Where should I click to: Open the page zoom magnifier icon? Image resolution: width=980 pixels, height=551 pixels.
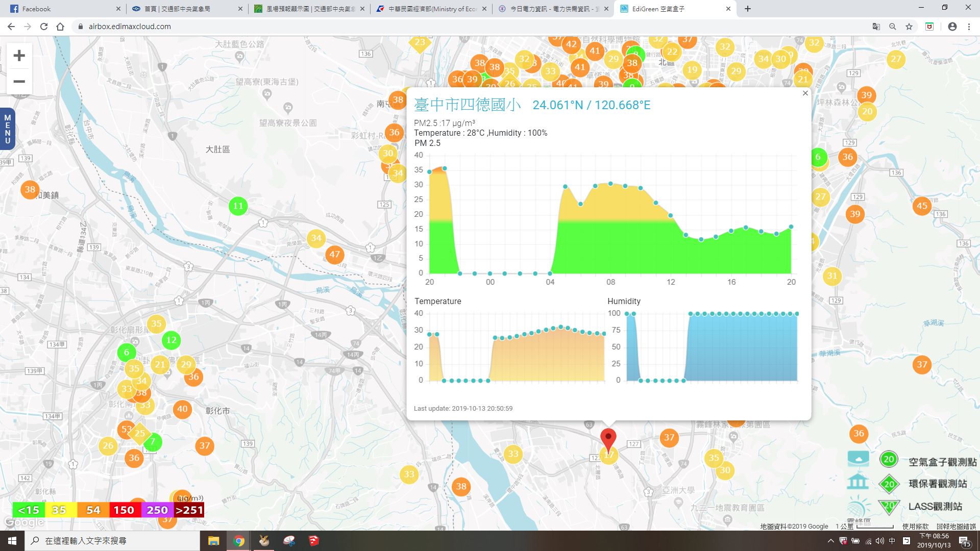tap(893, 27)
